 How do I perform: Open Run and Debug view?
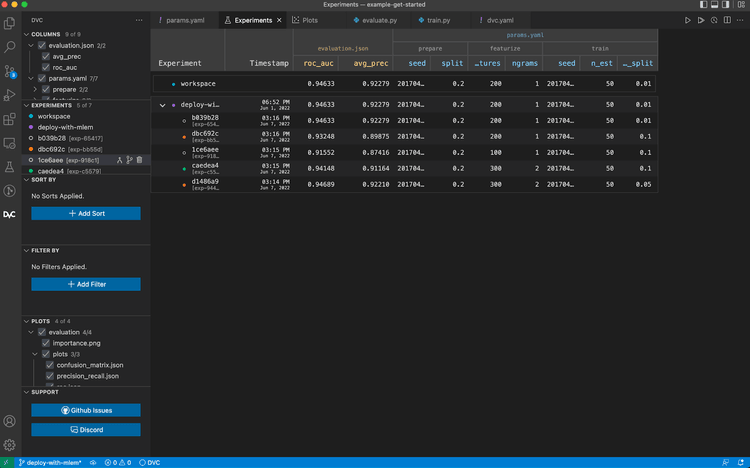pyautogui.click(x=10, y=95)
